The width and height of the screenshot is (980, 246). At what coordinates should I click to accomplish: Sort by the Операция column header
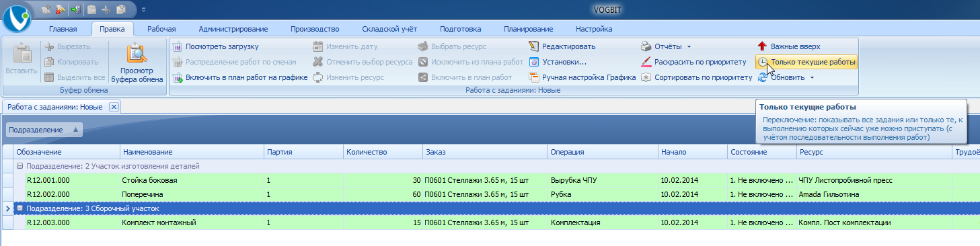click(x=603, y=152)
